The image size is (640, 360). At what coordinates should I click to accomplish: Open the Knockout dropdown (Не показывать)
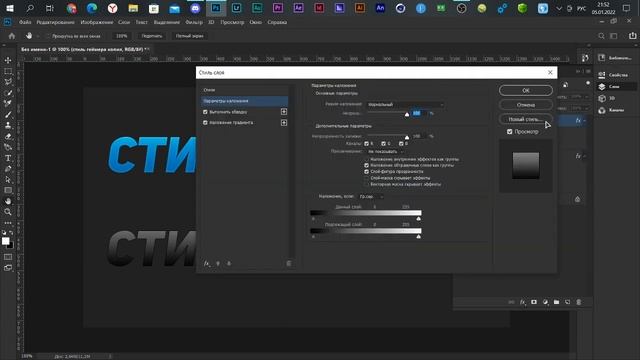385,151
